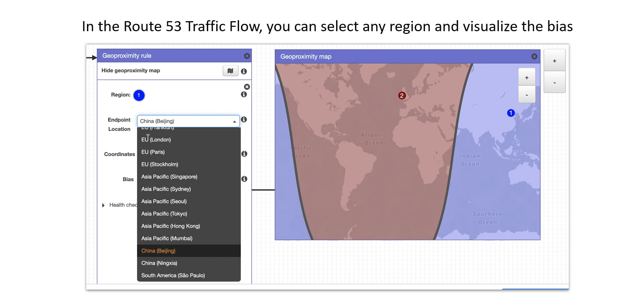Viewport: 644px width, 308px height.
Task: Open the Region info tooltip icon
Action: pos(244,94)
